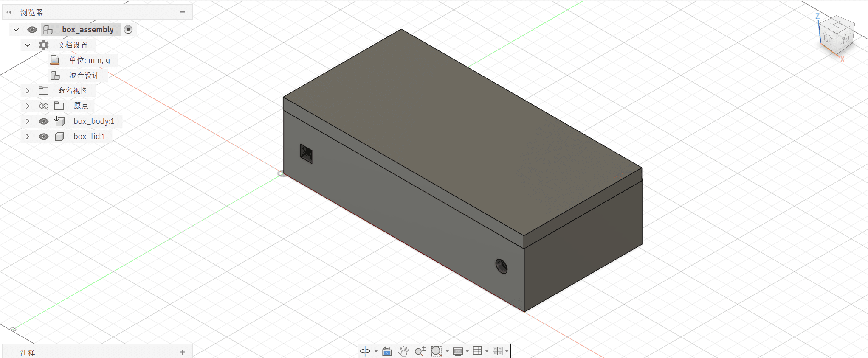The height and width of the screenshot is (358, 868).
Task: Open the Orbit tool dropdown arrow
Action: [376, 351]
